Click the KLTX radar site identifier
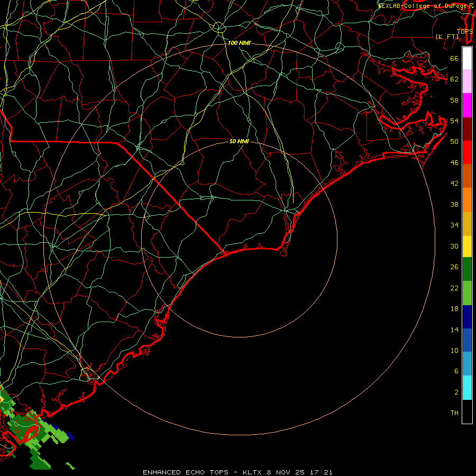Viewport: 476px width, 476px height. coord(253,472)
